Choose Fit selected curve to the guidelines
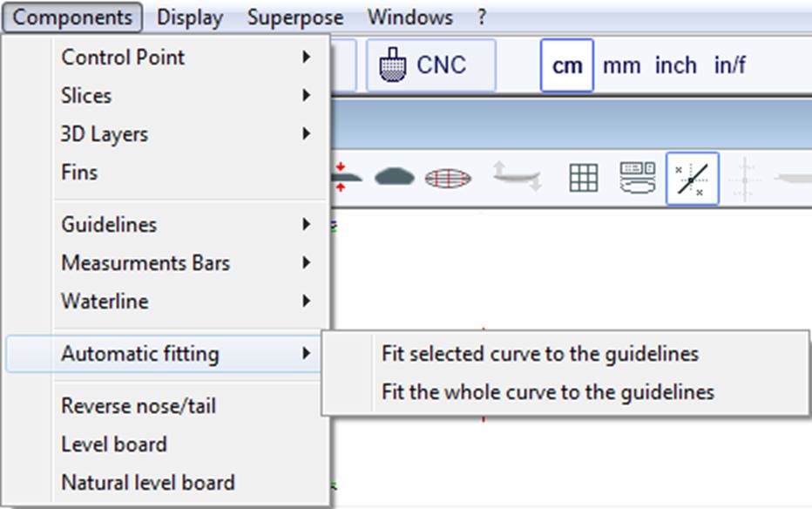 [539, 354]
